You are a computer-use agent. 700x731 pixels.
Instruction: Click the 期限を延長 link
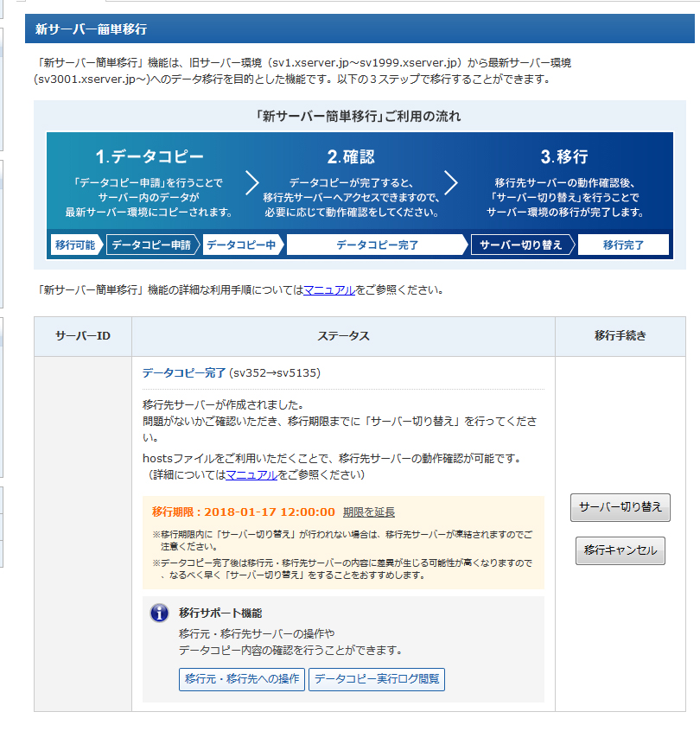369,512
